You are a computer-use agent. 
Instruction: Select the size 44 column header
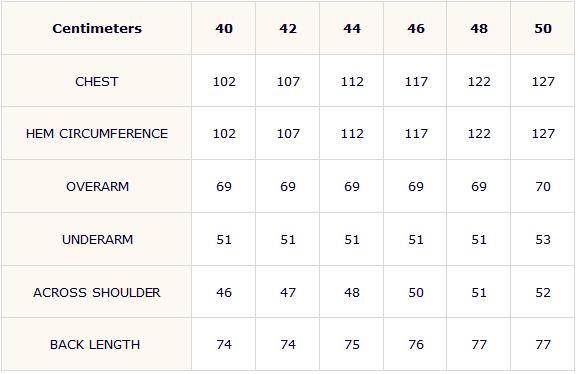coord(352,29)
